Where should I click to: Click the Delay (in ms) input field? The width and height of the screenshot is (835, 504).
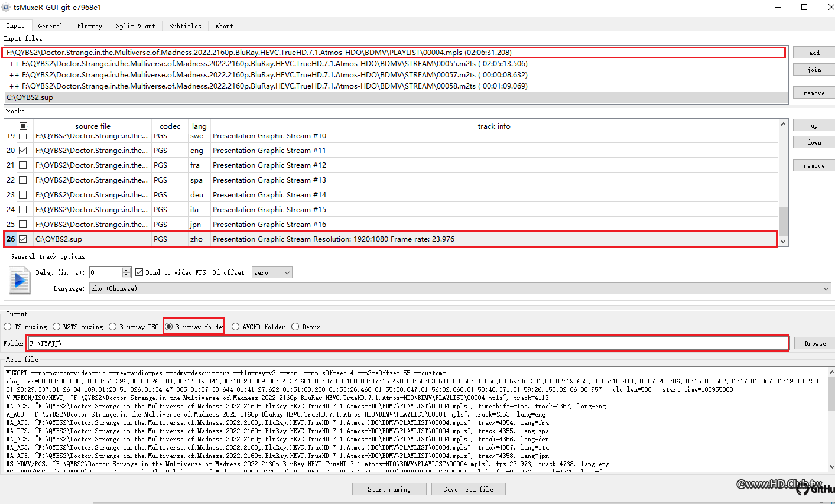106,272
